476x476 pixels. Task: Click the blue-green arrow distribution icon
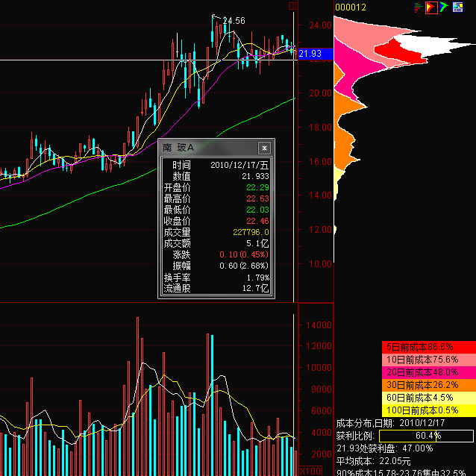444,7
